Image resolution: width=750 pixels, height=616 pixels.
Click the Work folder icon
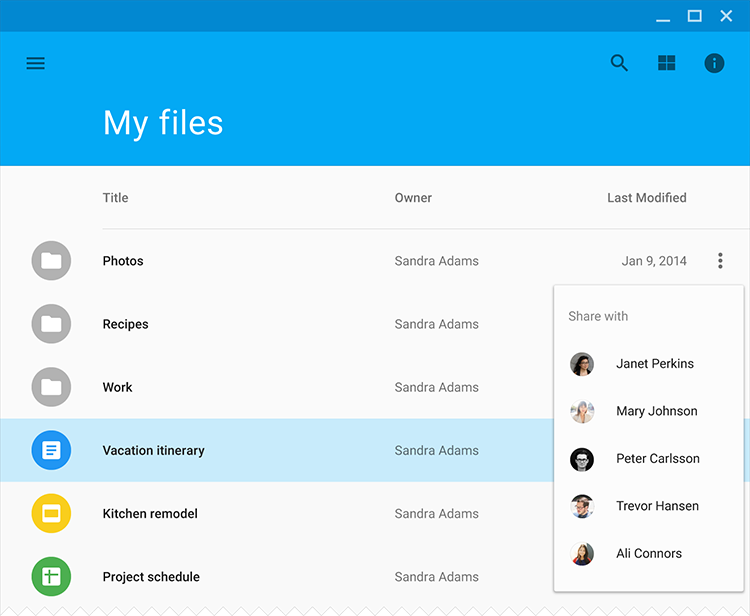pyautogui.click(x=51, y=387)
